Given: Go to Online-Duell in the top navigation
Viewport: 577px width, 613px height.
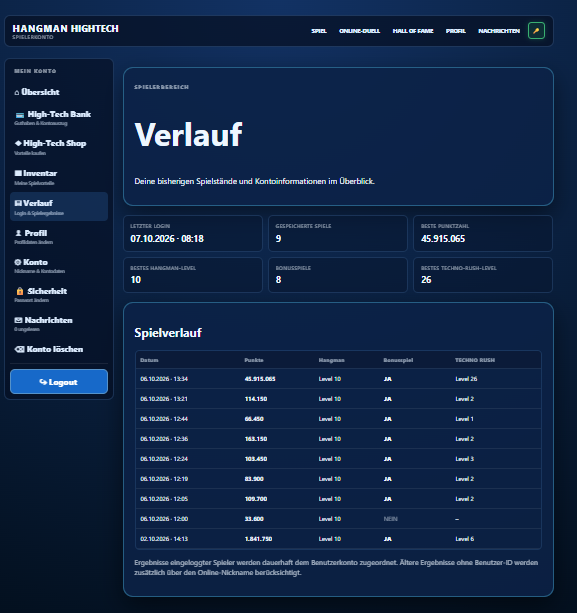Looking at the screenshot, I should coord(359,31).
